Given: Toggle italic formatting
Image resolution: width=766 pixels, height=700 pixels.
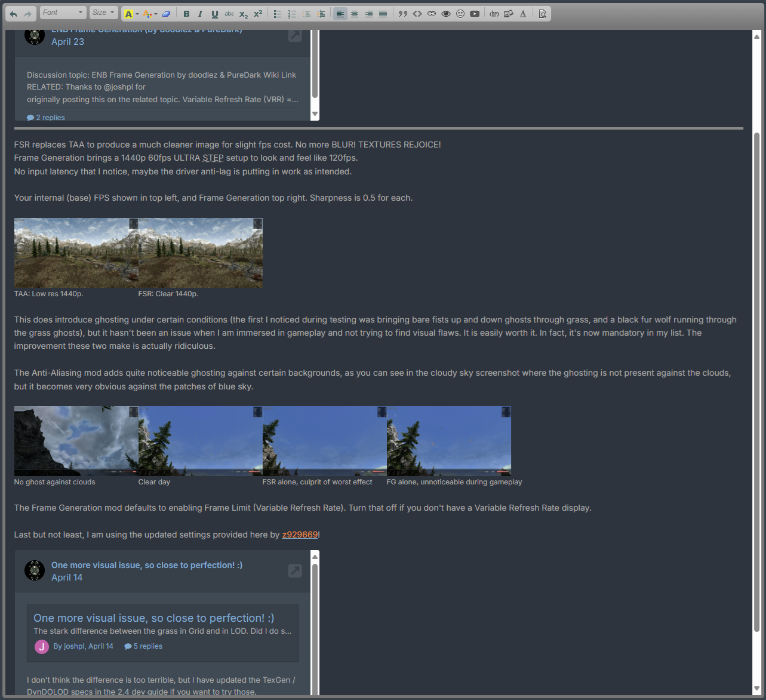Looking at the screenshot, I should point(200,14).
